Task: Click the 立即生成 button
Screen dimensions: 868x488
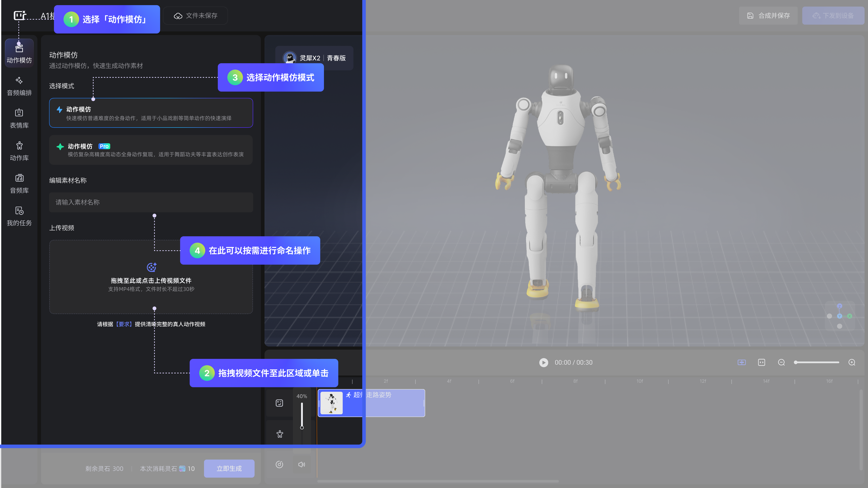Action: tap(229, 469)
